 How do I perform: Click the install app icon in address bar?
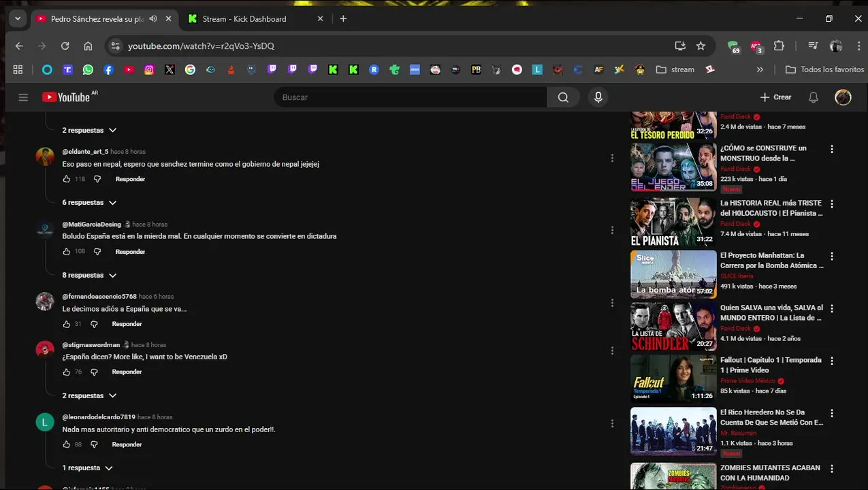pyautogui.click(x=679, y=46)
